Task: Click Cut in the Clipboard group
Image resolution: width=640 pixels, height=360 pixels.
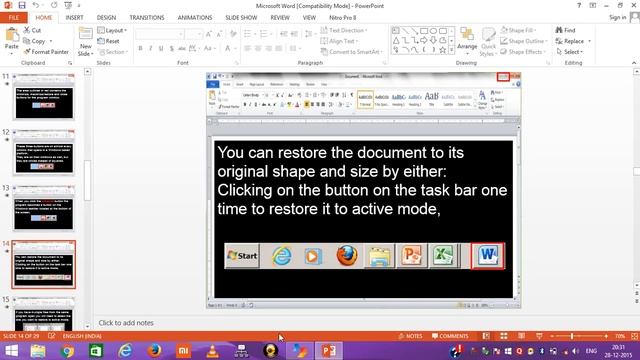Action: (32, 30)
